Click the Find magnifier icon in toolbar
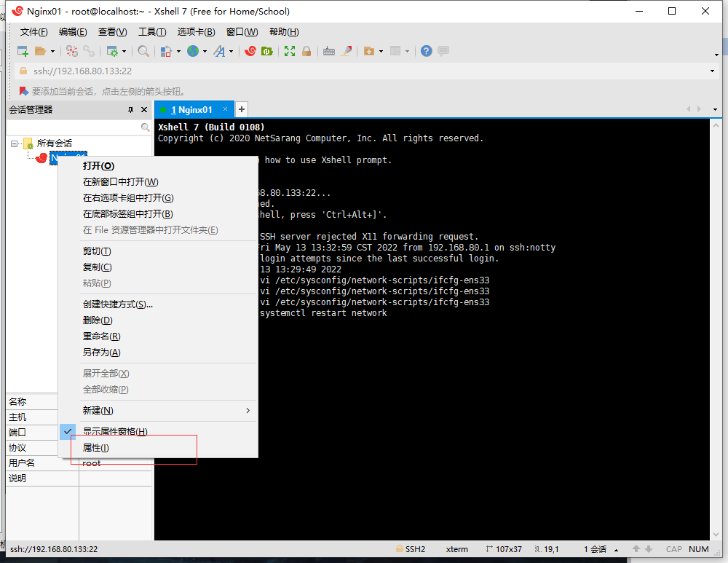The image size is (728, 563). click(143, 51)
